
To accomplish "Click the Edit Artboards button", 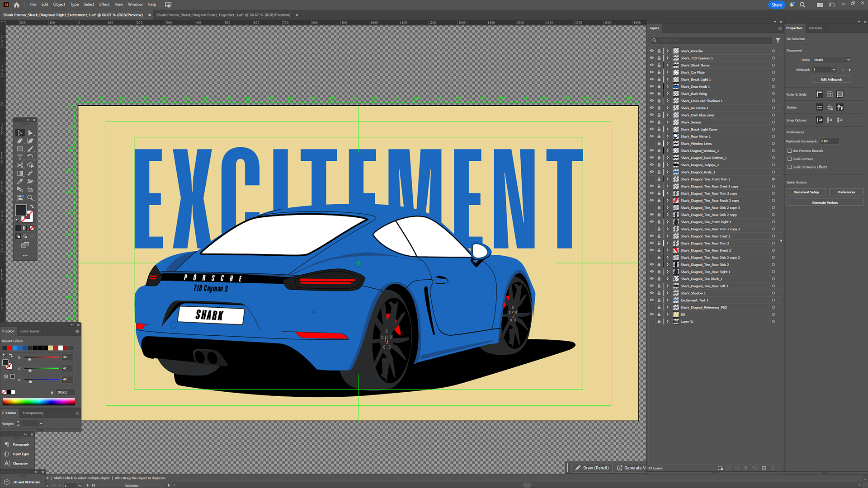I will pos(831,80).
